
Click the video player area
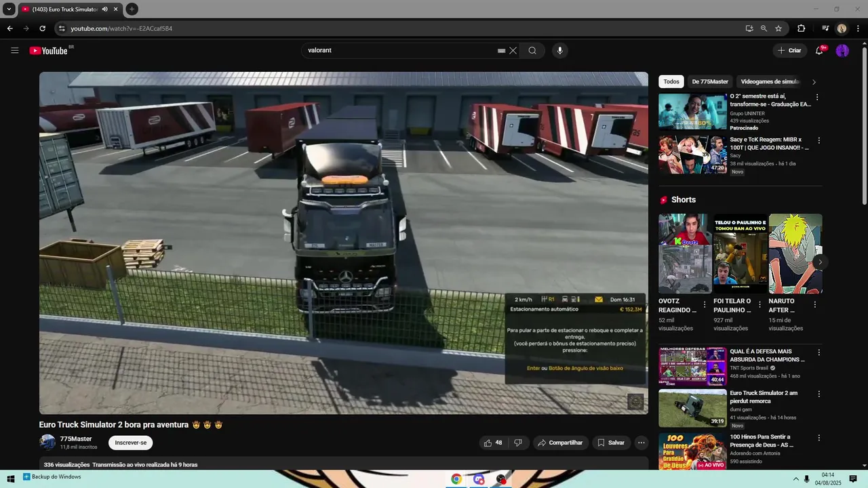point(344,243)
